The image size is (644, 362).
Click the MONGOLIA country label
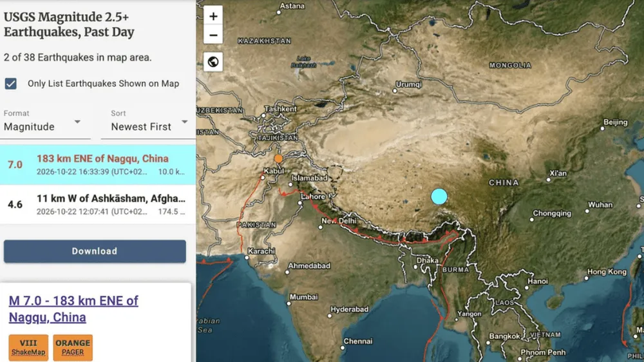click(510, 65)
